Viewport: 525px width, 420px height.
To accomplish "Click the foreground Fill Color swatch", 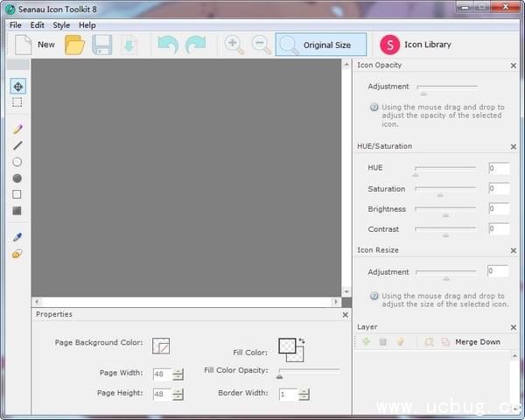I will 287,346.
